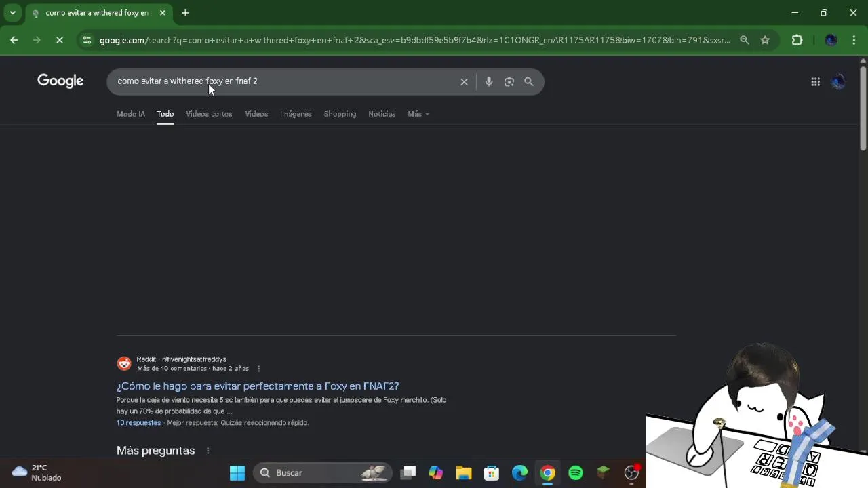Open a new browser tab
The height and width of the screenshot is (488, 868).
pos(185,13)
